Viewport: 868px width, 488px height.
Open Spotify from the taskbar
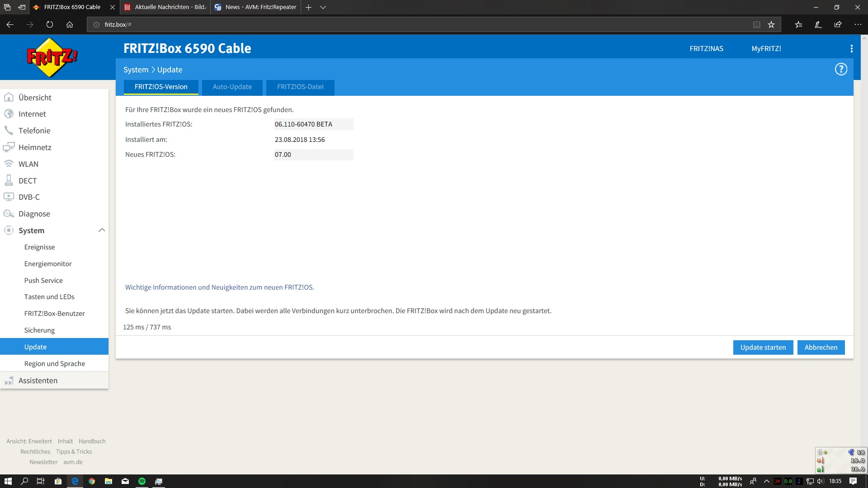[x=142, y=481]
